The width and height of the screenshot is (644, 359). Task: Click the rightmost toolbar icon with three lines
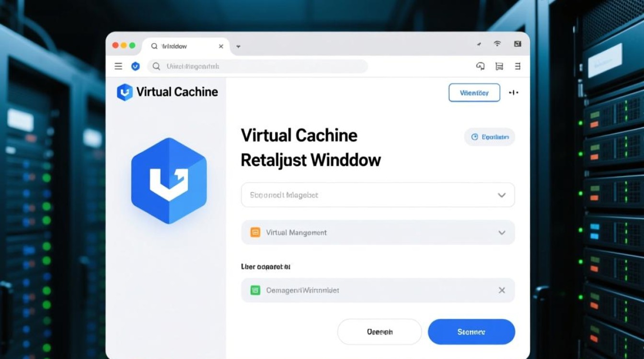pyautogui.click(x=517, y=67)
